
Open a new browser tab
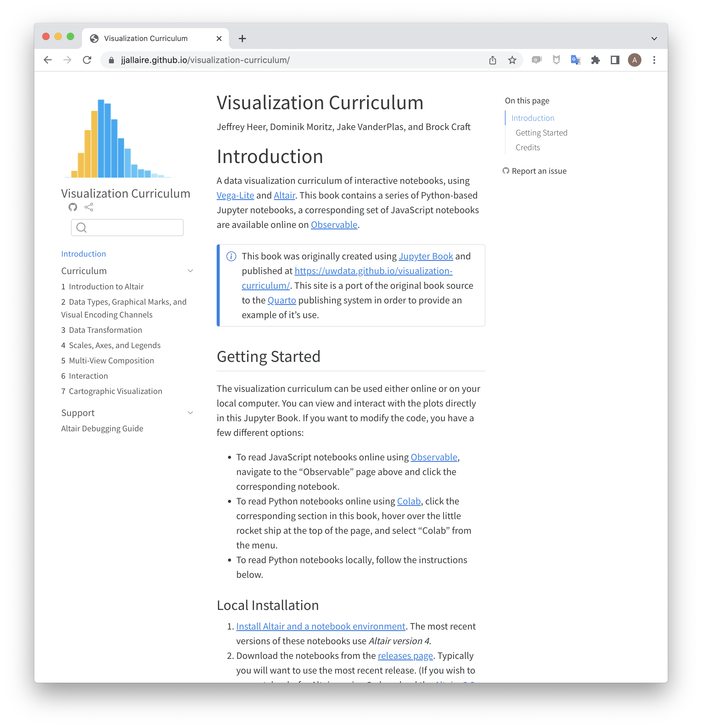(242, 39)
